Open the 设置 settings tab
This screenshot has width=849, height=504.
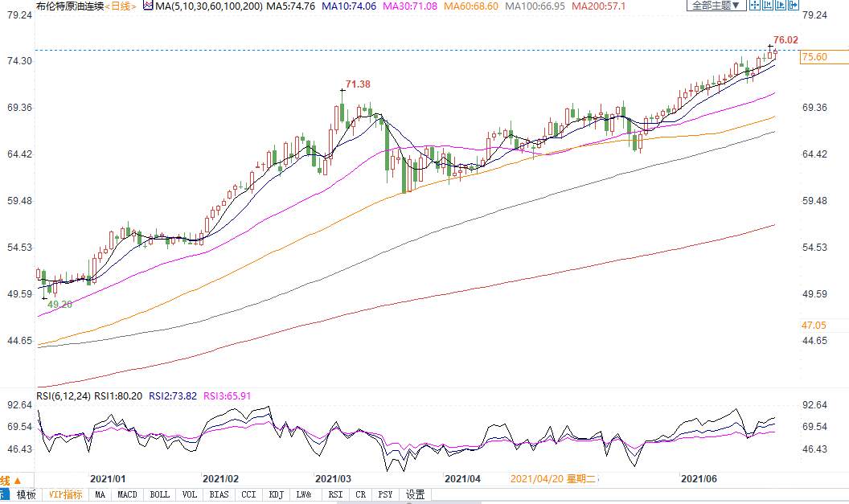click(x=415, y=494)
